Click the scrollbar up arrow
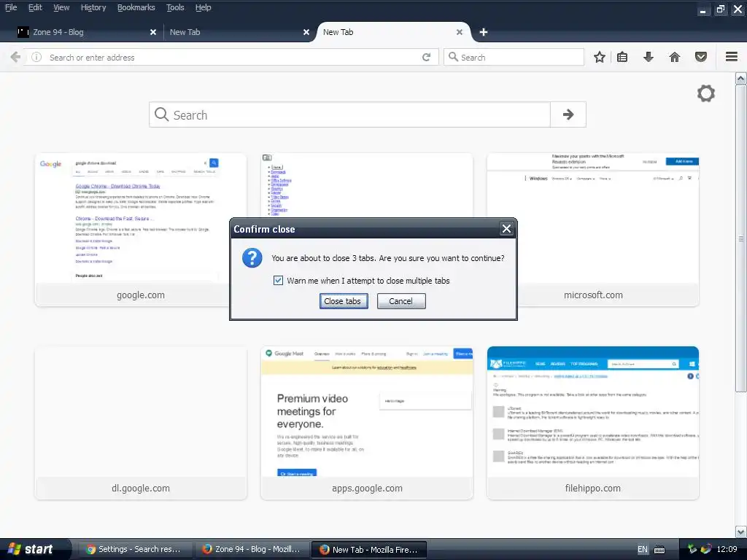Screen dimensions: 747x560 click(741, 79)
